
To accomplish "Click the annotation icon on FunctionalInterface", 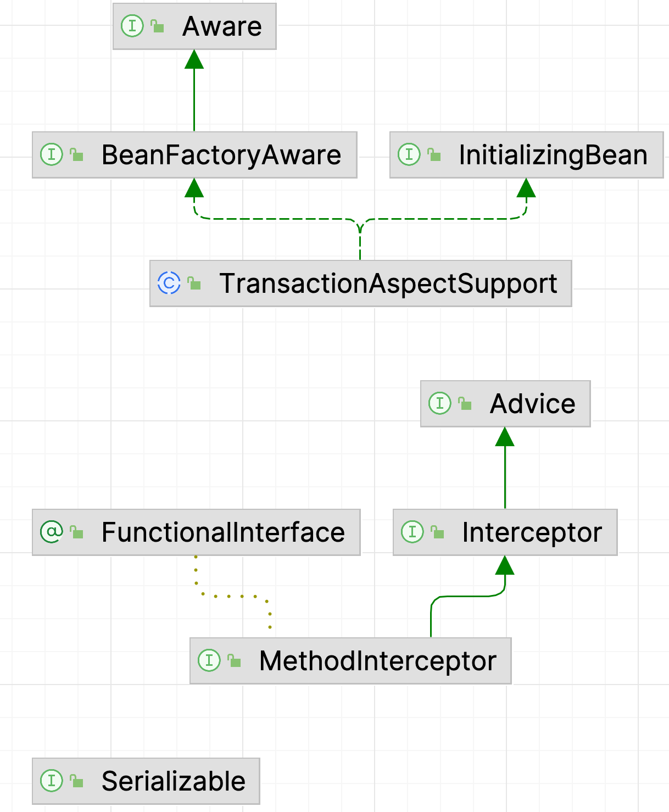I will point(52,532).
